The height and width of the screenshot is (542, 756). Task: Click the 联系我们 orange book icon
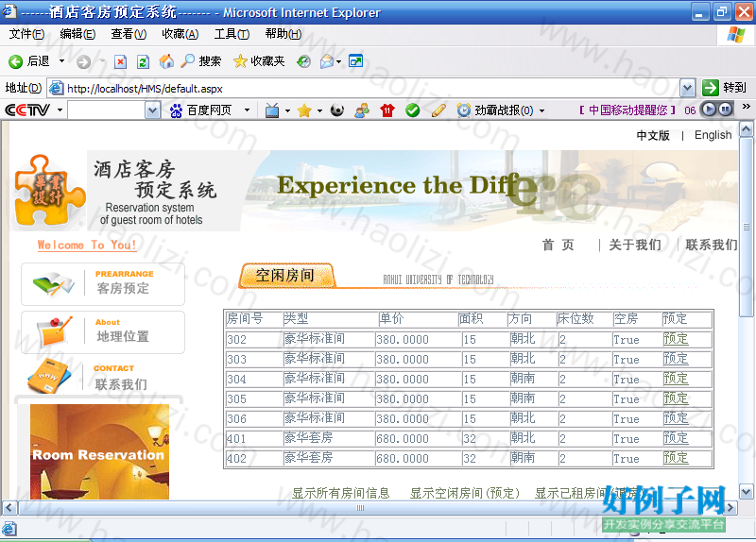tap(49, 376)
